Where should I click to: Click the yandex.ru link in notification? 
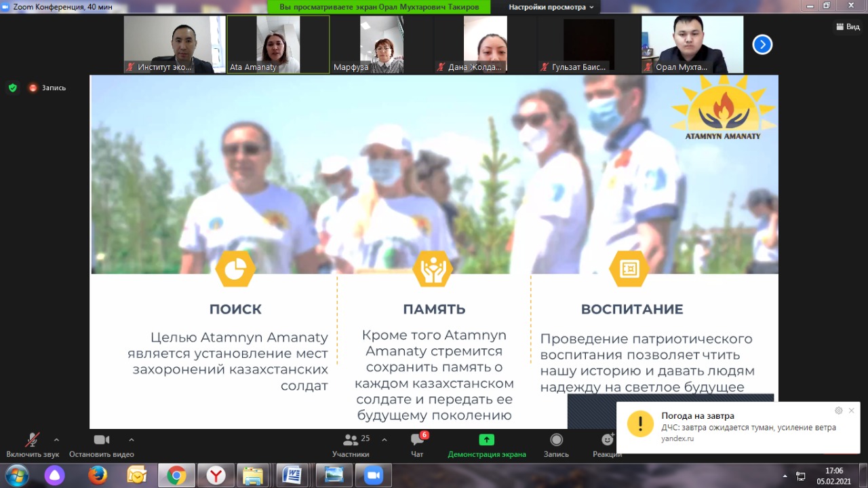tap(677, 438)
